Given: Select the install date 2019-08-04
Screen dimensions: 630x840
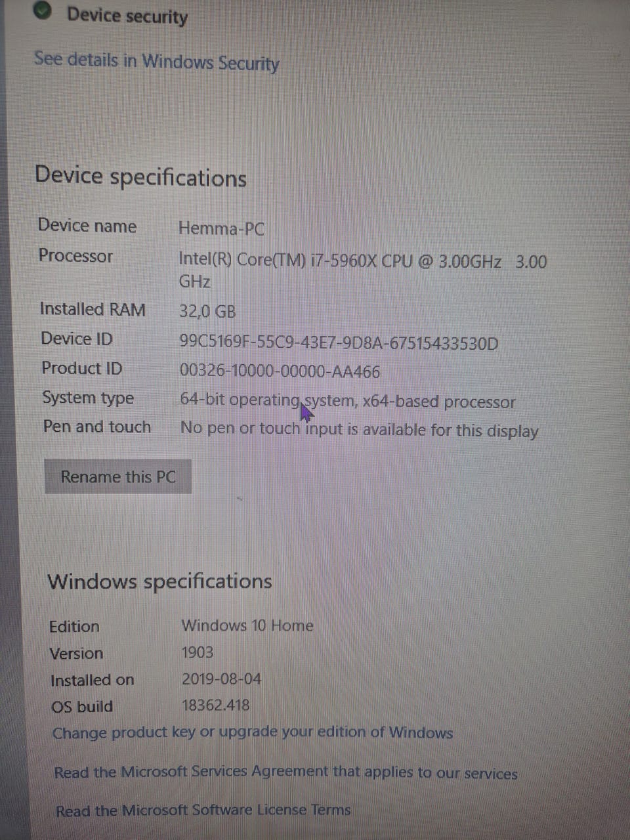Looking at the screenshot, I should [x=222, y=679].
